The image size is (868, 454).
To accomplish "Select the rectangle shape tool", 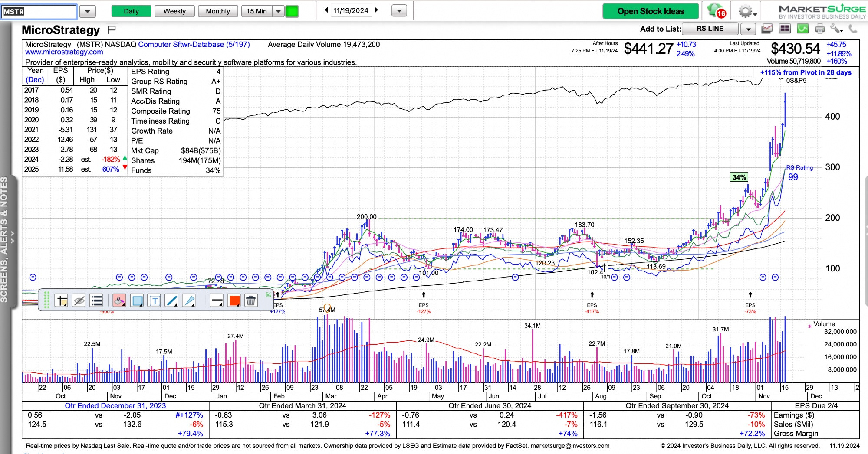I will (137, 300).
